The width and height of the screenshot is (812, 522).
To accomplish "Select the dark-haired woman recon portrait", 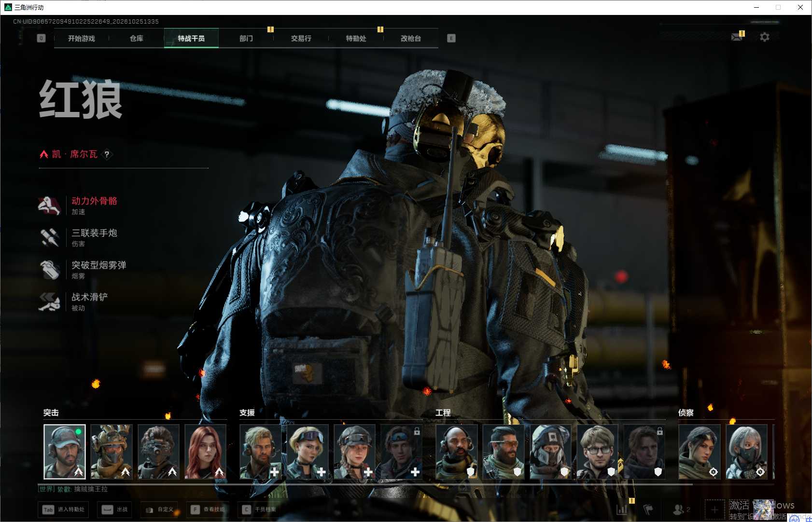I will [700, 452].
